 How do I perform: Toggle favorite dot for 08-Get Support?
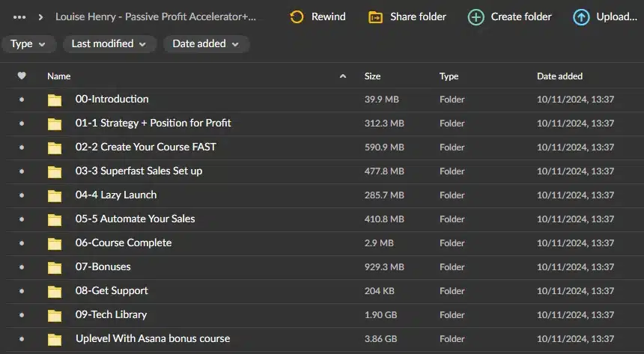(x=22, y=290)
